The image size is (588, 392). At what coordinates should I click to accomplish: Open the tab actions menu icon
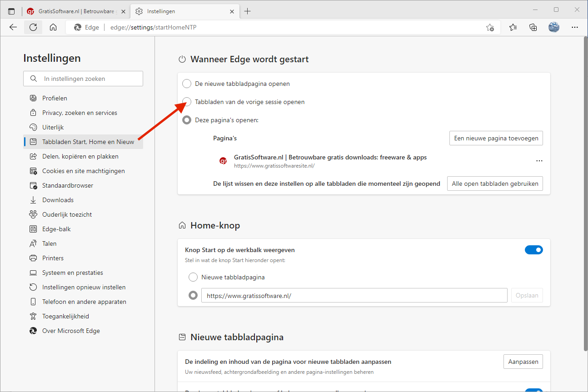point(11,11)
